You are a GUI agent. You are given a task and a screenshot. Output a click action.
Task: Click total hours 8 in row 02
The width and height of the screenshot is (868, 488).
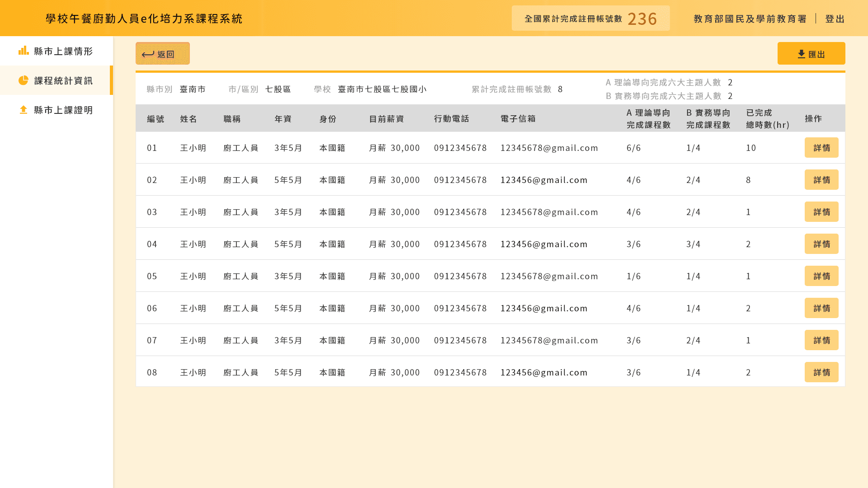pyautogui.click(x=748, y=180)
